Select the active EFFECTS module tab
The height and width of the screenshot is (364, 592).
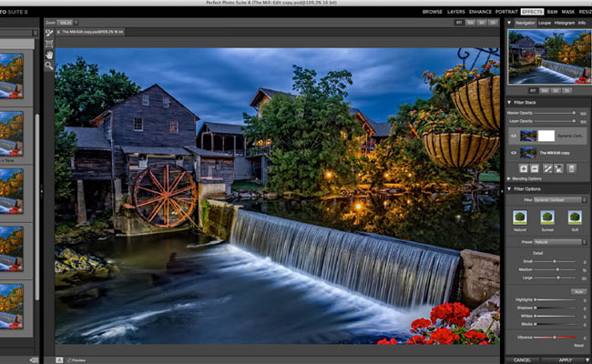click(x=533, y=12)
